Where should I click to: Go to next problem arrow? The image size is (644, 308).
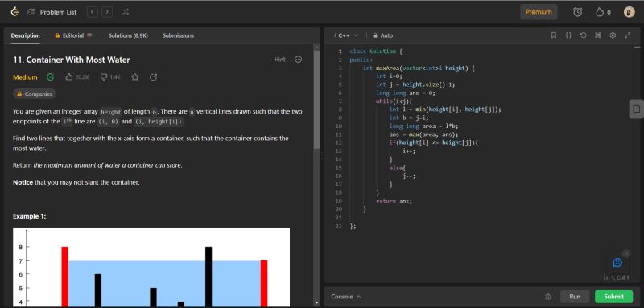pos(107,12)
